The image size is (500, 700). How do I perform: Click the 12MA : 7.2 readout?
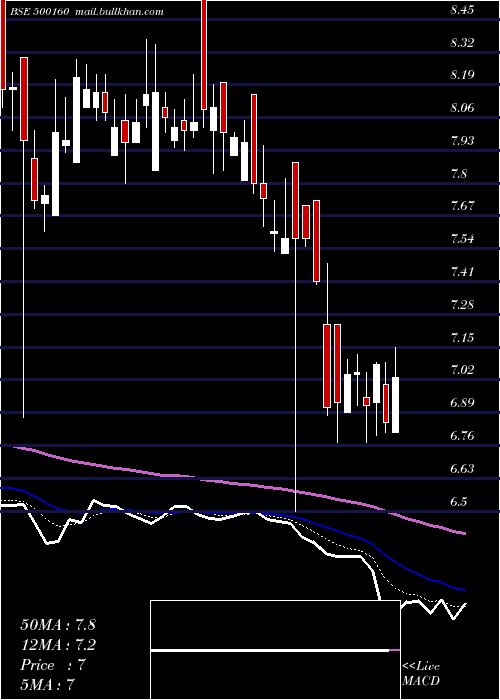click(x=58, y=645)
